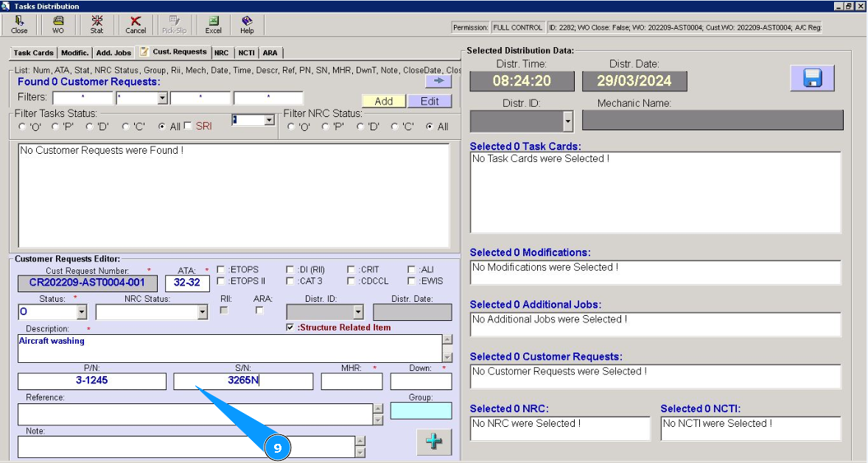The height and width of the screenshot is (463, 868).
Task: Open the second Filters dropdown
Action: pos(162,99)
